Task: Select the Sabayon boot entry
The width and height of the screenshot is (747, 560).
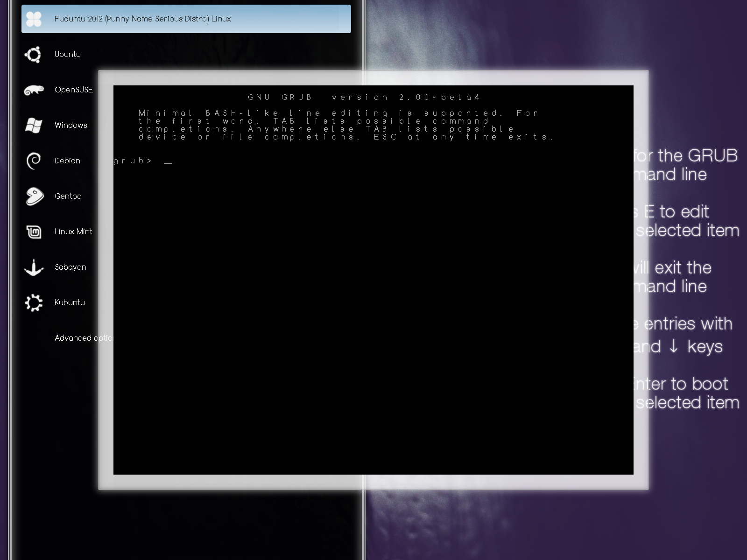Action: click(x=70, y=267)
